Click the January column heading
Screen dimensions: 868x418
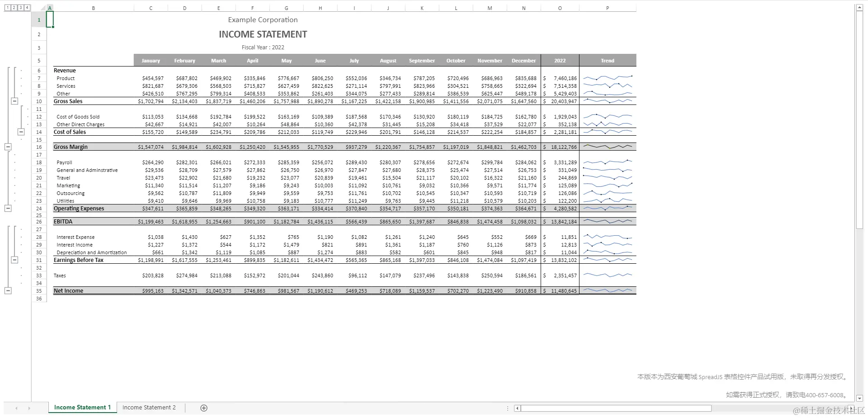[x=151, y=61]
